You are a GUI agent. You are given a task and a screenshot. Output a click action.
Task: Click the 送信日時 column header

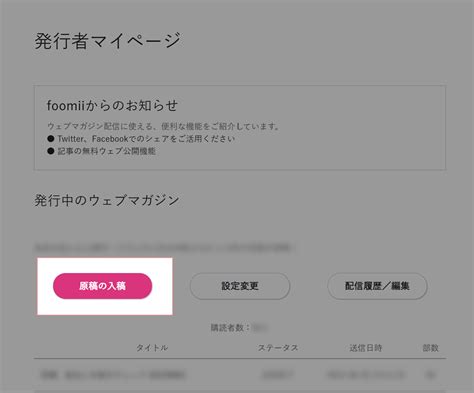pos(365,348)
